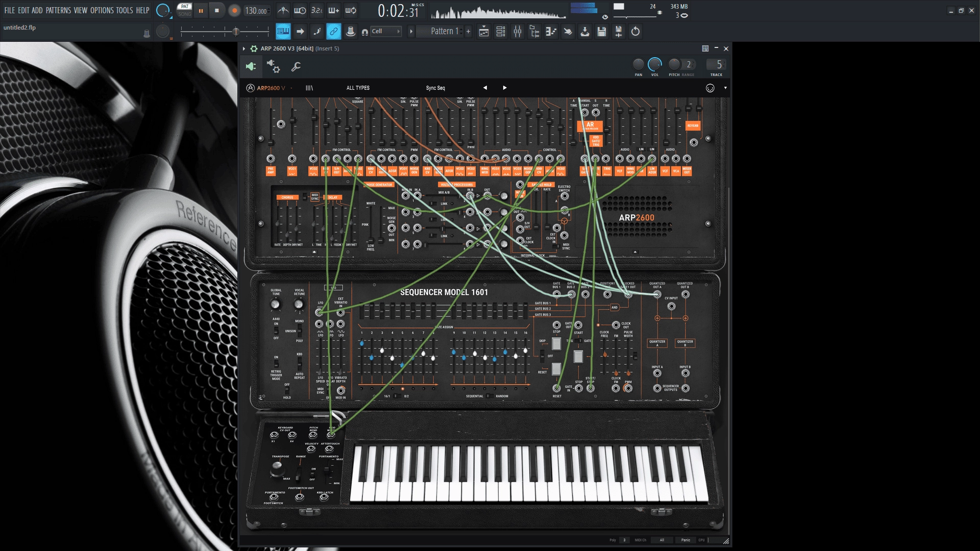Viewport: 980px width, 551px height.
Task: Click the plugin speaker icon tab
Action: click(251, 66)
